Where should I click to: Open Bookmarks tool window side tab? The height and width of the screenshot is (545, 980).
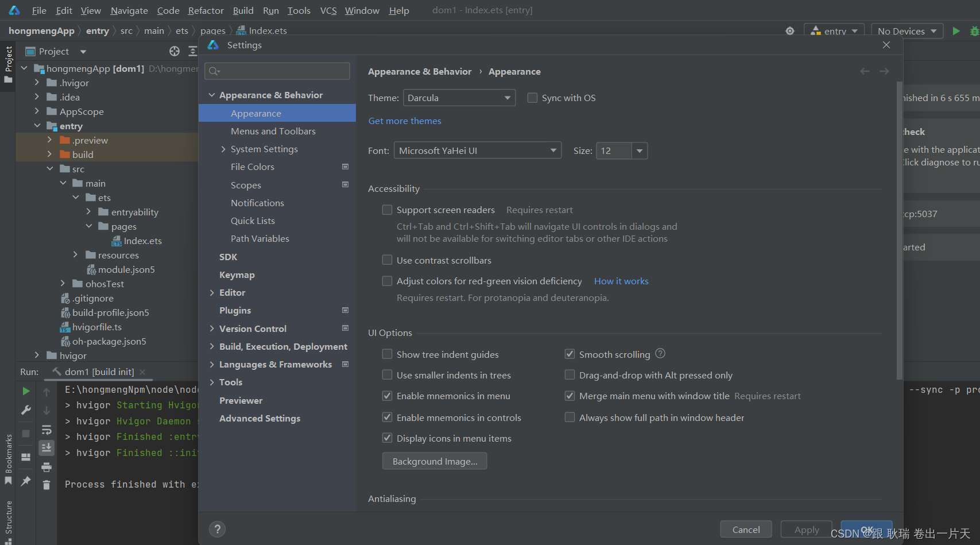(x=8, y=459)
